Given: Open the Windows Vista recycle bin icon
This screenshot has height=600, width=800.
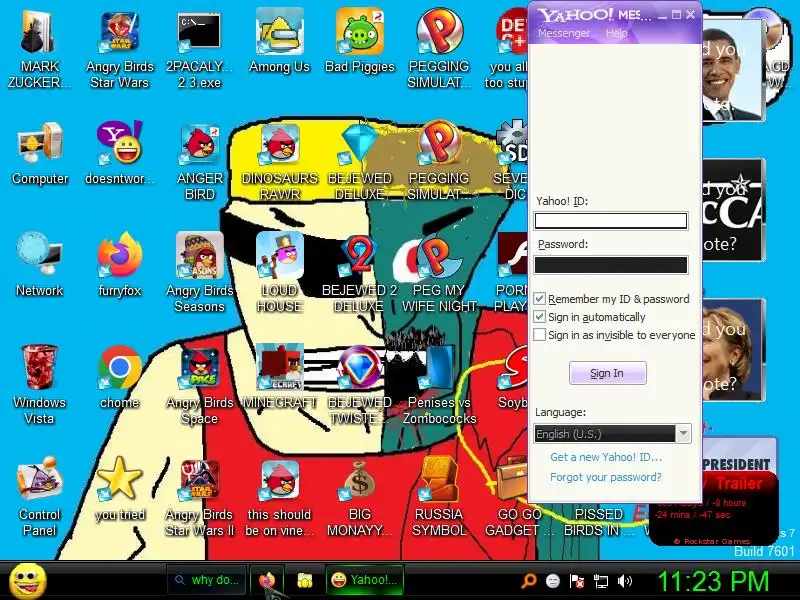Looking at the screenshot, I should coord(39,384).
